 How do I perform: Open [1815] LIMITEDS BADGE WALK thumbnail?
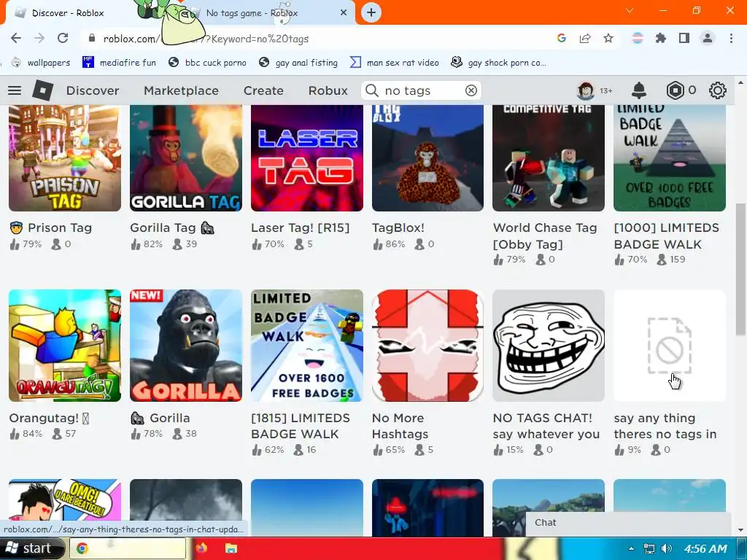pyautogui.click(x=307, y=346)
